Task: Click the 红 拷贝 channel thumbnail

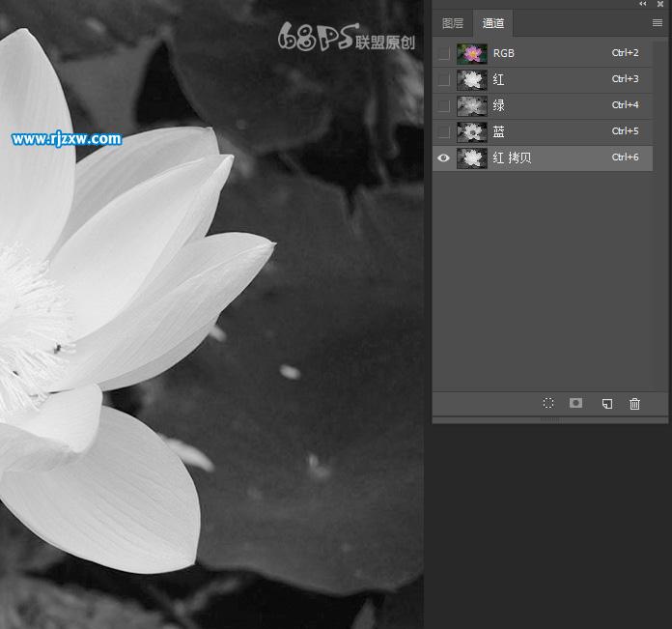Action: pos(471,158)
